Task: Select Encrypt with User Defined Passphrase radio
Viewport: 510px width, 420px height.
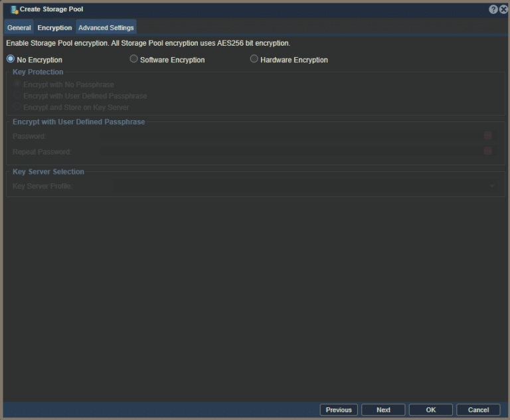Action: point(17,96)
